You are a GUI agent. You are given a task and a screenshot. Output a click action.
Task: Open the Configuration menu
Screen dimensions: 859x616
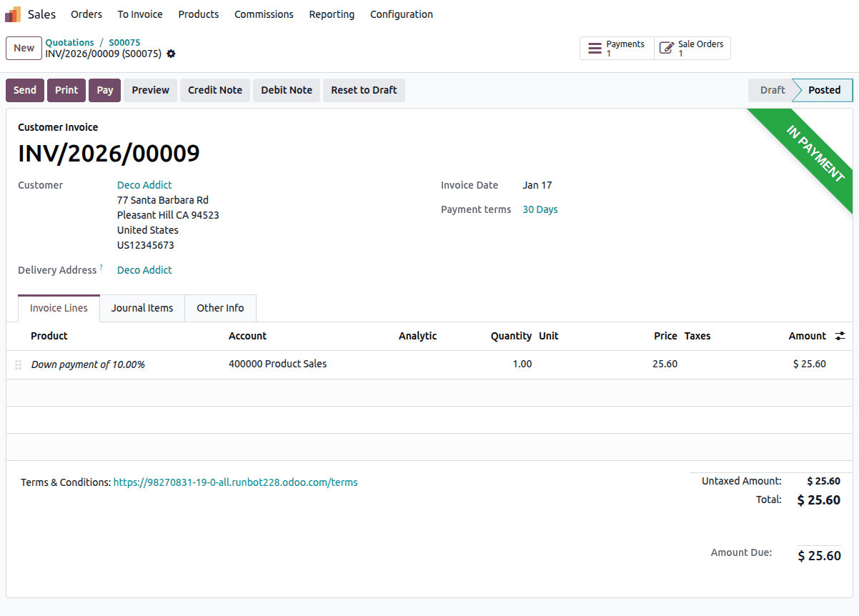click(x=401, y=14)
